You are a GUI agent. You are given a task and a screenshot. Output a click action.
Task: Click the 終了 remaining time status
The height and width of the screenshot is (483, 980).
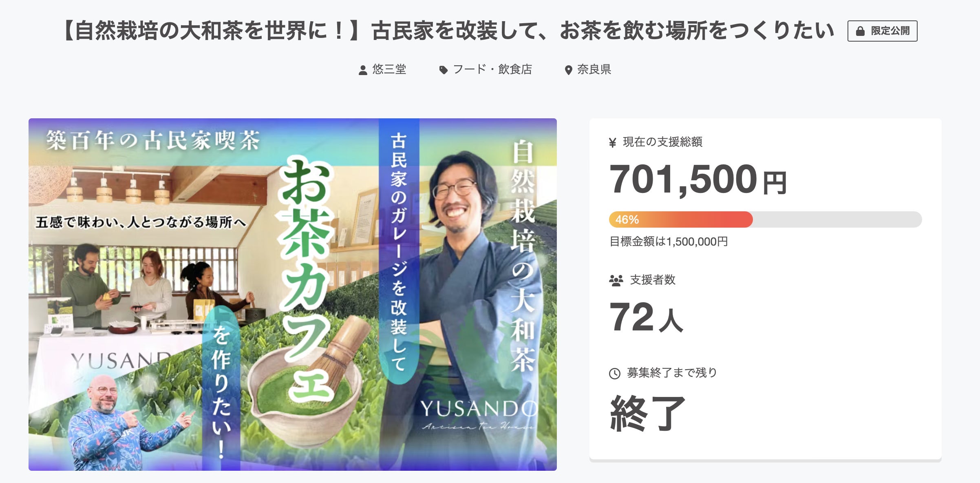[647, 413]
